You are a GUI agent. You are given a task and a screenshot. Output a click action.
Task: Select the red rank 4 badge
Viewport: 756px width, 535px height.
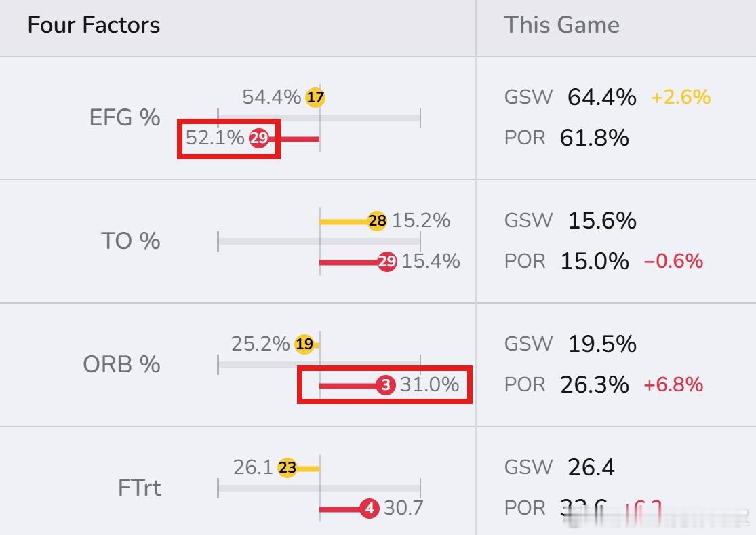(x=370, y=509)
